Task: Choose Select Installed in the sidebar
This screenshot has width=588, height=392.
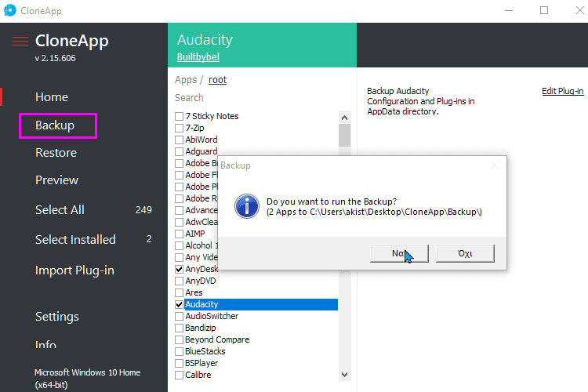Action: point(75,240)
